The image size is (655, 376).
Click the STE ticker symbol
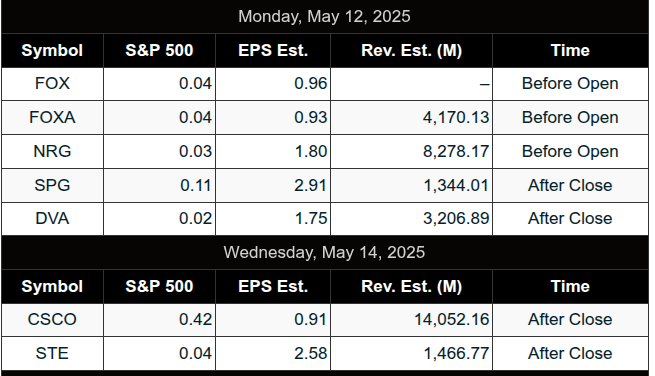(x=52, y=353)
